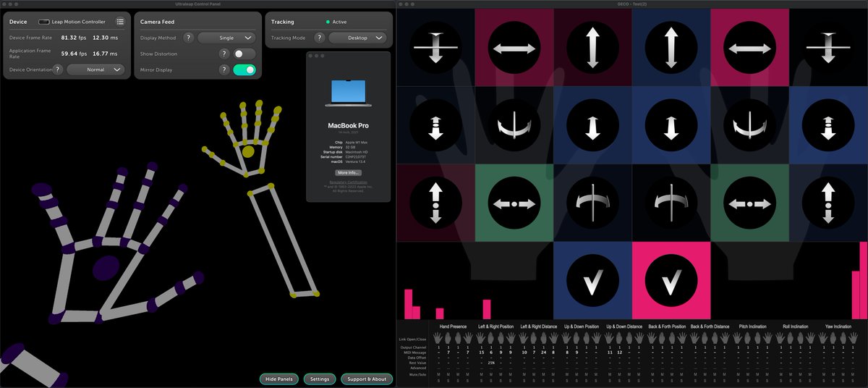Image resolution: width=868 pixels, height=388 pixels.
Task: Open Support & About
Action: point(367,379)
